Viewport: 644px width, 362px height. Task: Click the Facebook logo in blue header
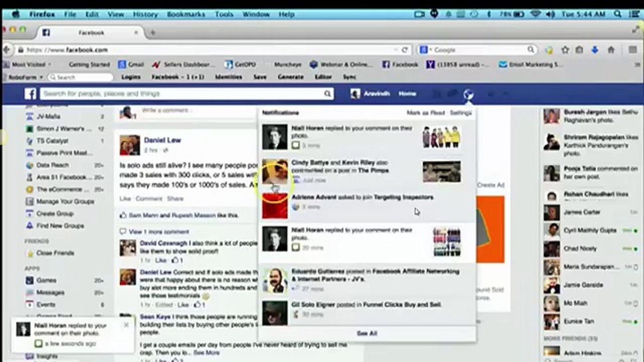(31, 94)
